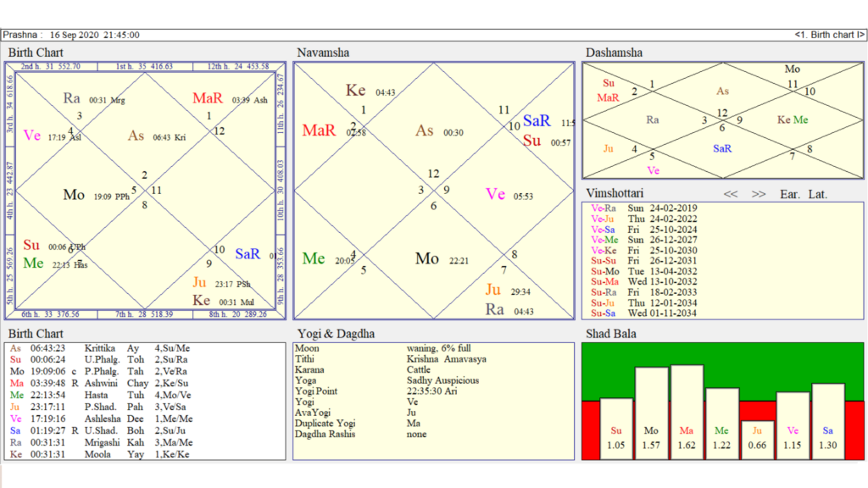Click the '12th h. 24 453.58' house label

238,66
